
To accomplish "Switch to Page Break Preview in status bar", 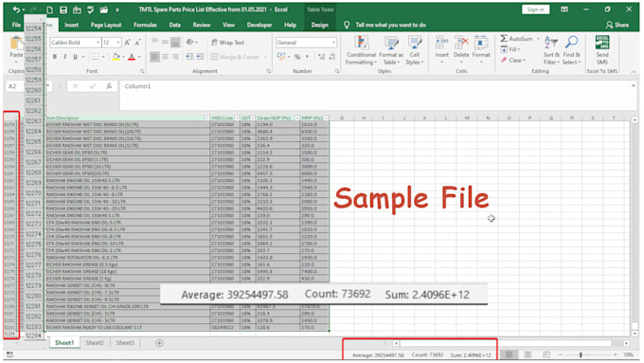I will coord(546,354).
